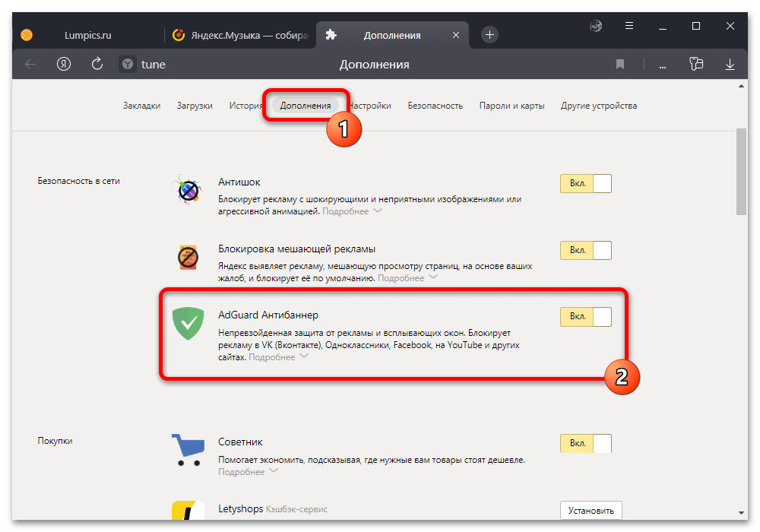Image resolution: width=760 pixels, height=532 pixels.
Task: Toggle Блокировка мешающей рекламы switch
Action: pos(585,251)
